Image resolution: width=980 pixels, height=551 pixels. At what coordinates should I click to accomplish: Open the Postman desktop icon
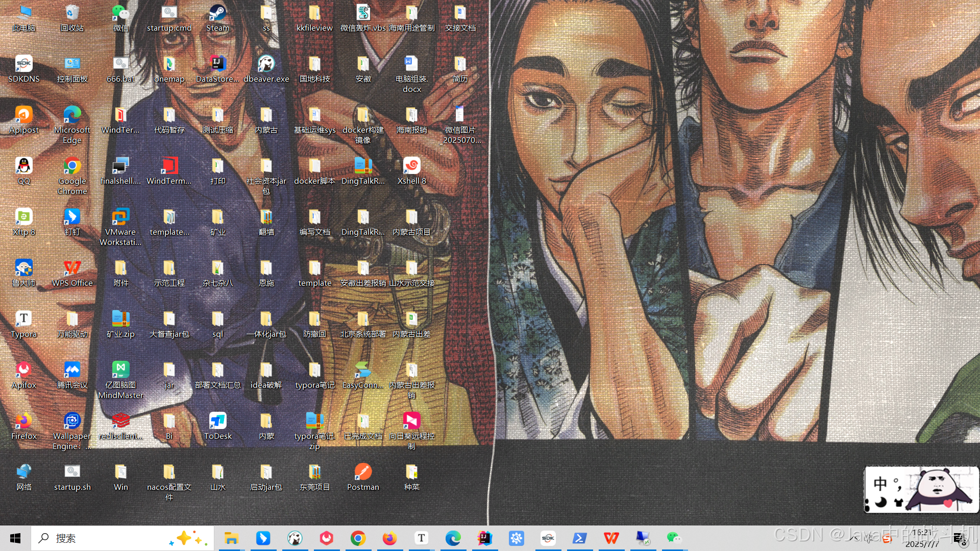[x=363, y=472]
